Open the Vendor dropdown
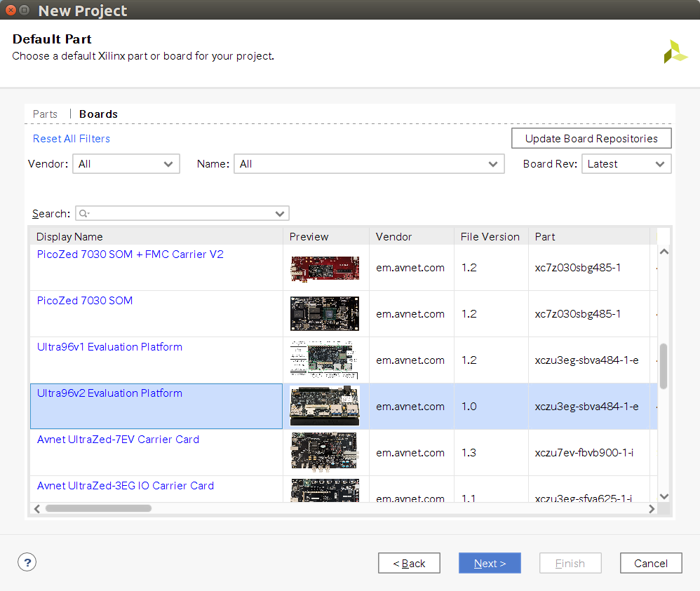Viewport: 700px width, 591px height. pyautogui.click(x=126, y=164)
